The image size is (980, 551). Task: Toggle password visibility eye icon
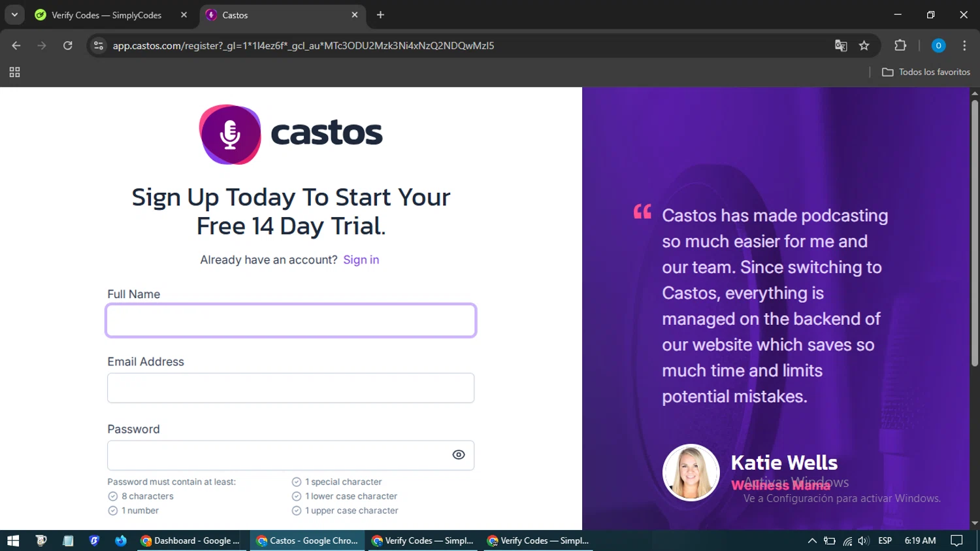coord(459,455)
